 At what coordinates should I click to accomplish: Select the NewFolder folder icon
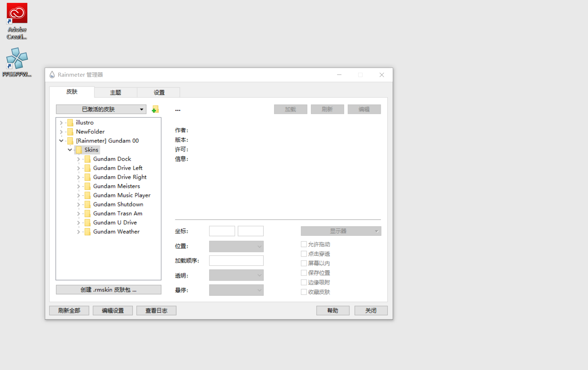(70, 132)
